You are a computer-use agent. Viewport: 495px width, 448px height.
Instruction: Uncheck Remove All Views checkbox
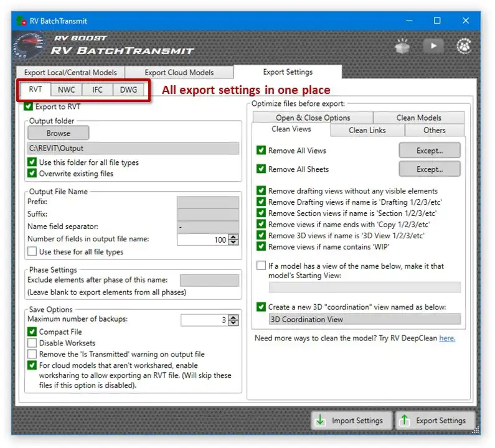pyautogui.click(x=261, y=150)
